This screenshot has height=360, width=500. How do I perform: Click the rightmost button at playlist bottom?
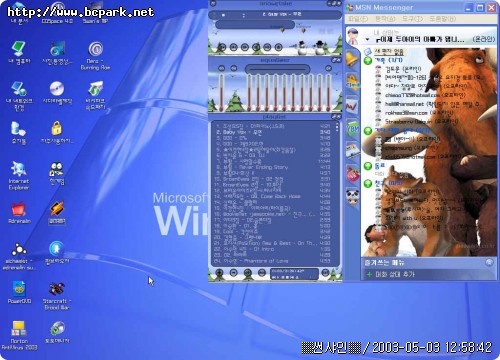click(325, 273)
